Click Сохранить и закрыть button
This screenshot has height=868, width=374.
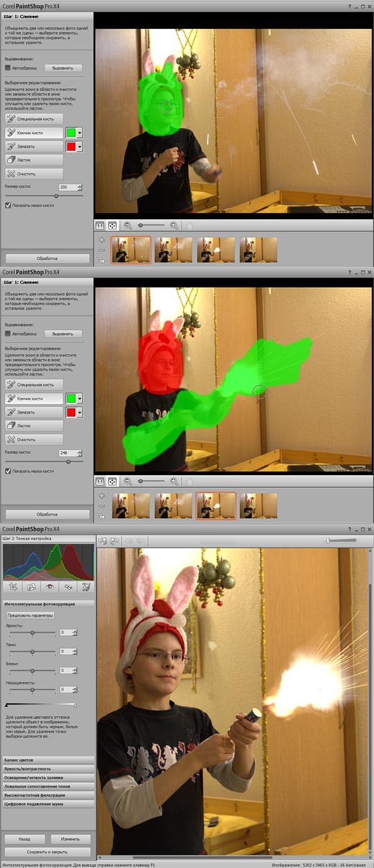(x=47, y=852)
